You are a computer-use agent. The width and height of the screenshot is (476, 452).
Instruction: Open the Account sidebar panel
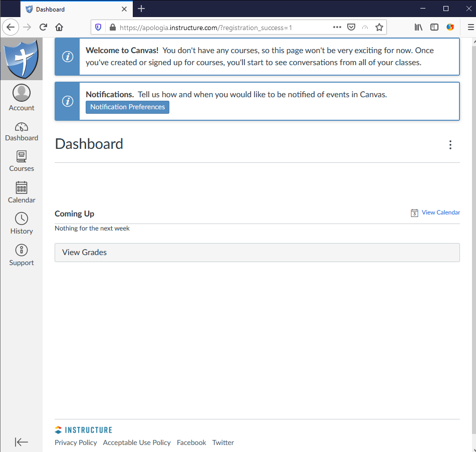(22, 97)
